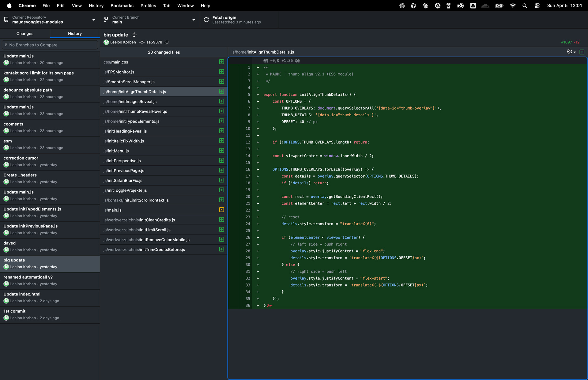Viewport: 588px width, 380px height.
Task: Switch to the Changes tab
Action: (x=25, y=33)
